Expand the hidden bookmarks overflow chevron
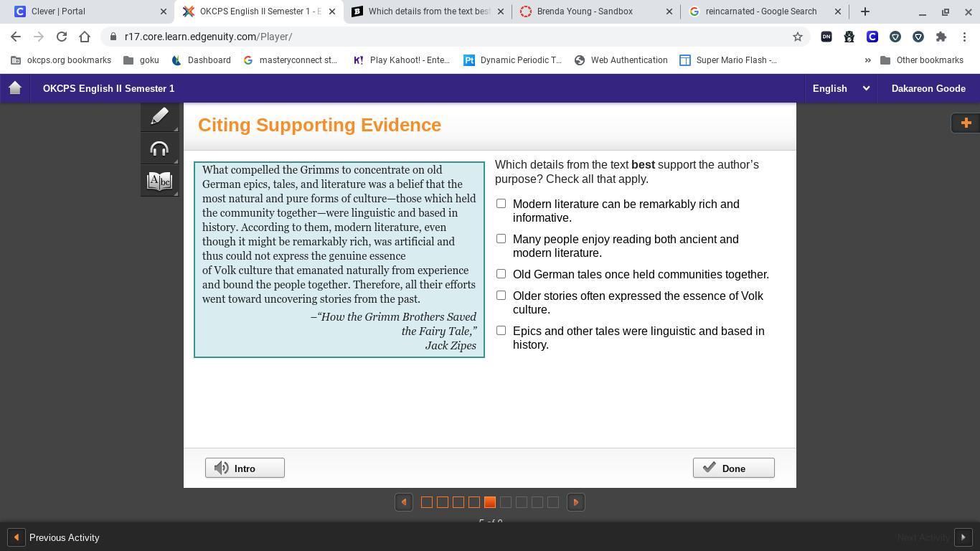This screenshot has height=551, width=980. click(x=867, y=60)
